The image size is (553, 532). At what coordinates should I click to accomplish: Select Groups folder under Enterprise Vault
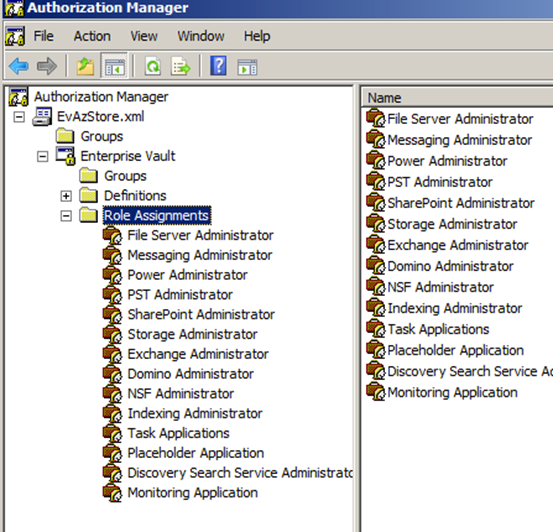pyautogui.click(x=125, y=176)
